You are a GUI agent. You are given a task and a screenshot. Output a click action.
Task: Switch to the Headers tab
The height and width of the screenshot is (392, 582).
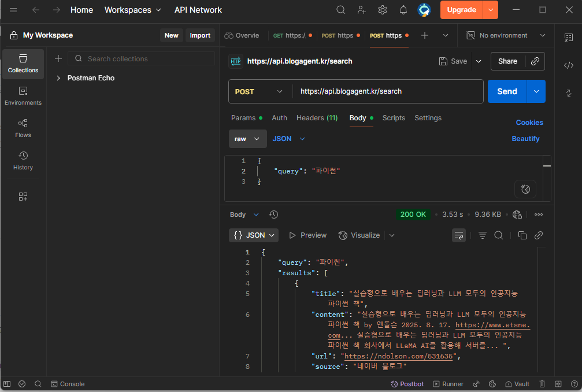coord(317,118)
